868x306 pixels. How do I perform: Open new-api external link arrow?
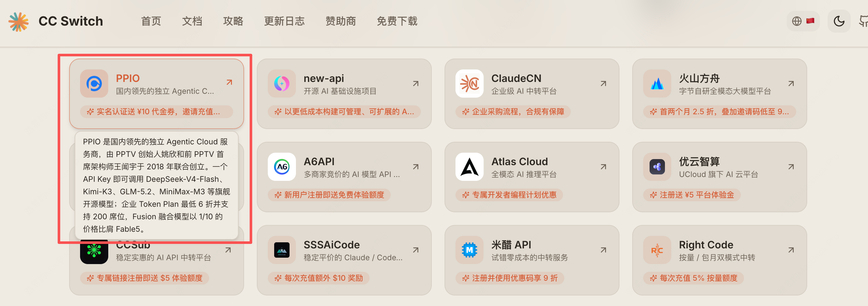tap(416, 84)
